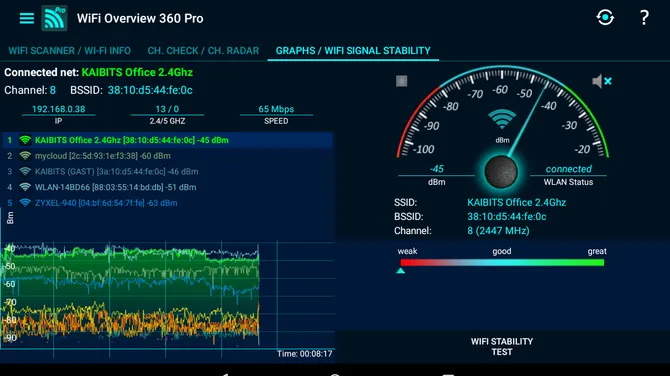
Task: Select WLAN-14BD66 network row
Action: (168, 187)
